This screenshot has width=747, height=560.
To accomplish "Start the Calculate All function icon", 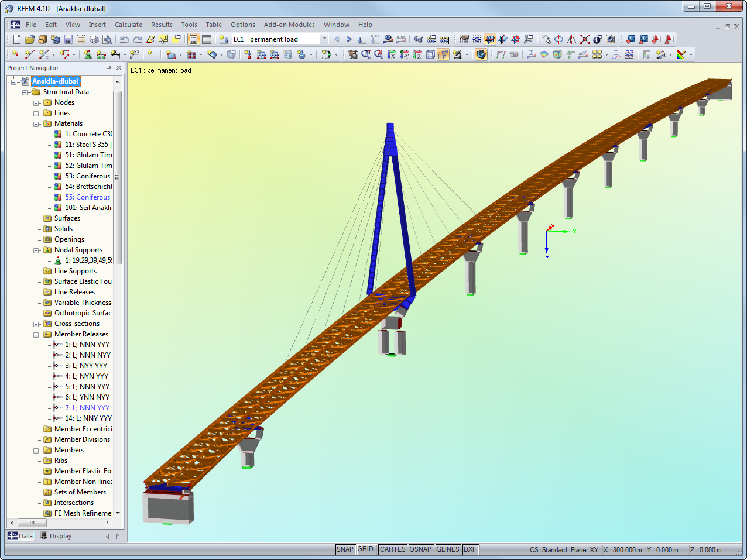I will (x=444, y=39).
